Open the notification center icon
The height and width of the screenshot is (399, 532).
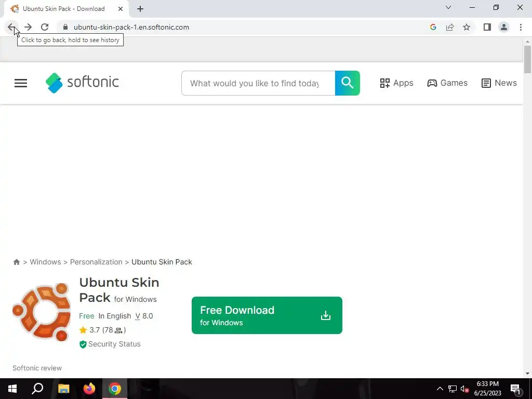coord(515,389)
